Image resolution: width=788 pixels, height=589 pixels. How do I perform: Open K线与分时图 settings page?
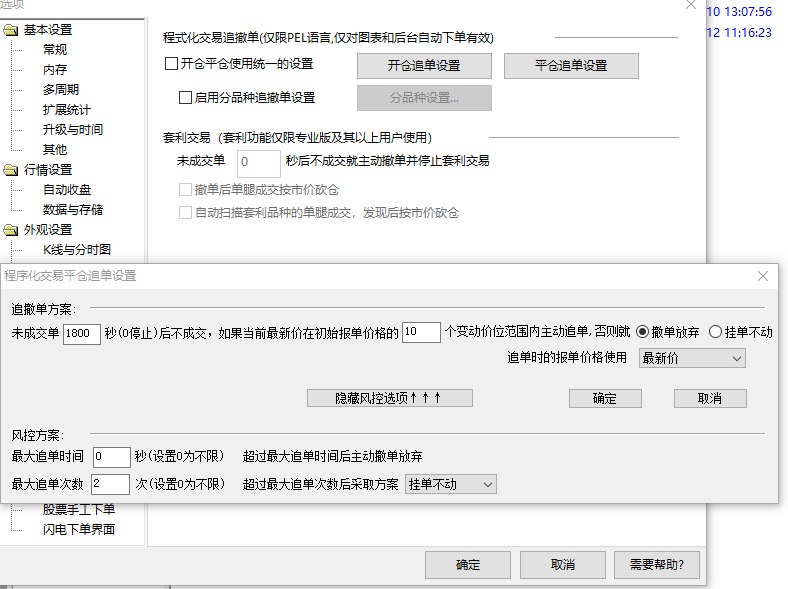tap(77, 250)
